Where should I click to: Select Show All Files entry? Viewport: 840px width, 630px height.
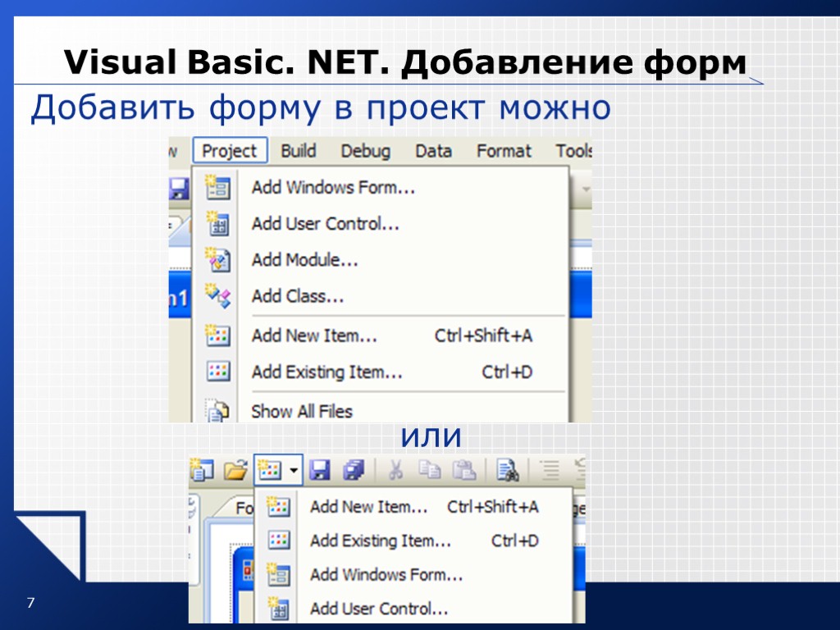(381, 411)
